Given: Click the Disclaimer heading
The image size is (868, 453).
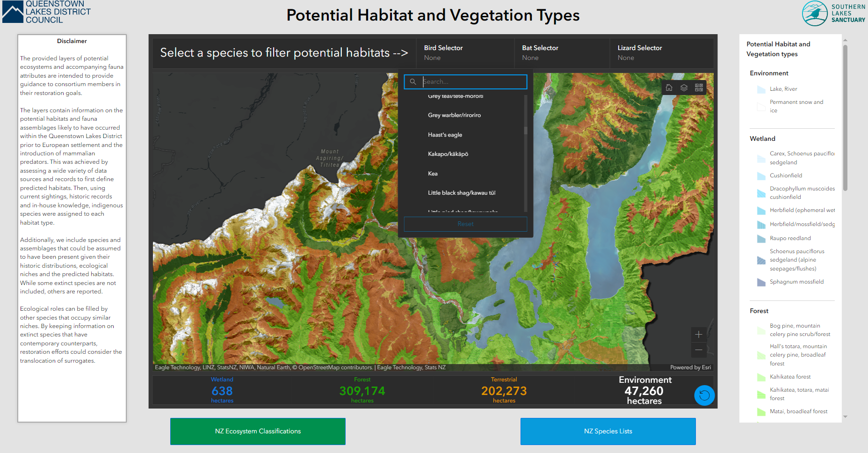Looking at the screenshot, I should pos(72,41).
